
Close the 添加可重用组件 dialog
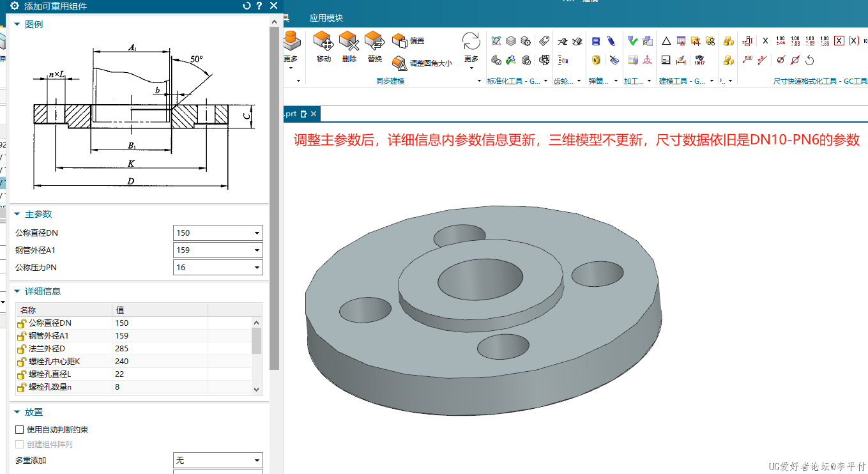pyautogui.click(x=273, y=6)
